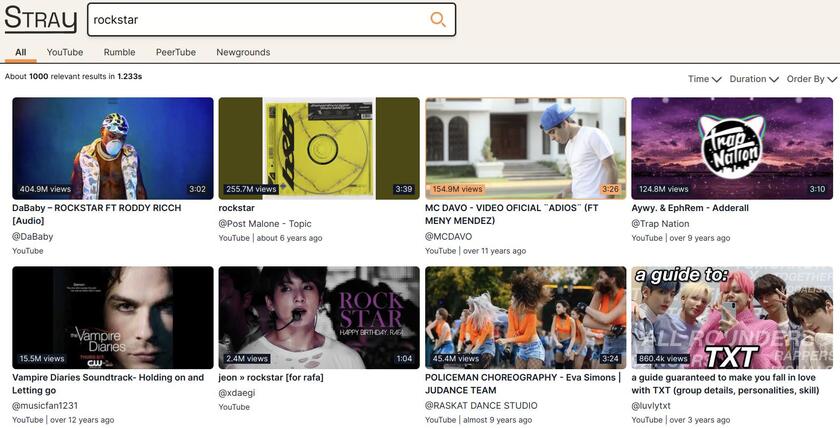840x428 pixels.
Task: Click the 1:04 duration badge
Action: 404,358
